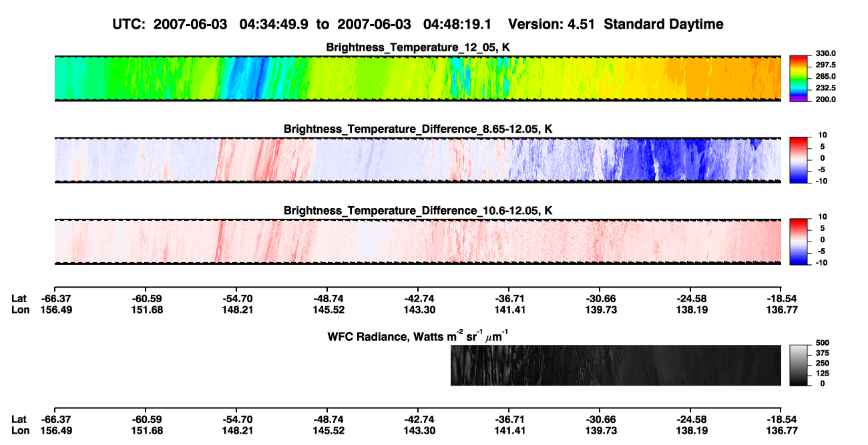Click the 8.65-12.05 temperature difference image strip
The height and width of the screenshot is (445, 868).
pyautogui.click(x=417, y=159)
